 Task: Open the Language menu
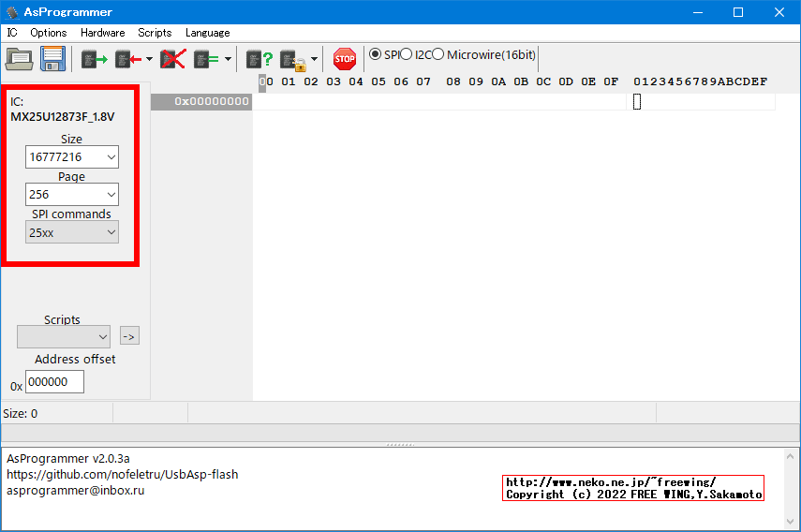pyautogui.click(x=207, y=33)
